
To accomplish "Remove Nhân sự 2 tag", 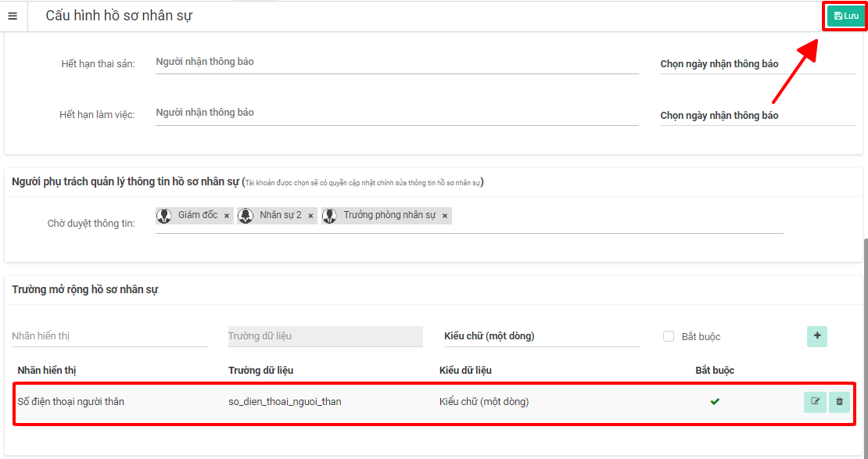I will click(310, 216).
